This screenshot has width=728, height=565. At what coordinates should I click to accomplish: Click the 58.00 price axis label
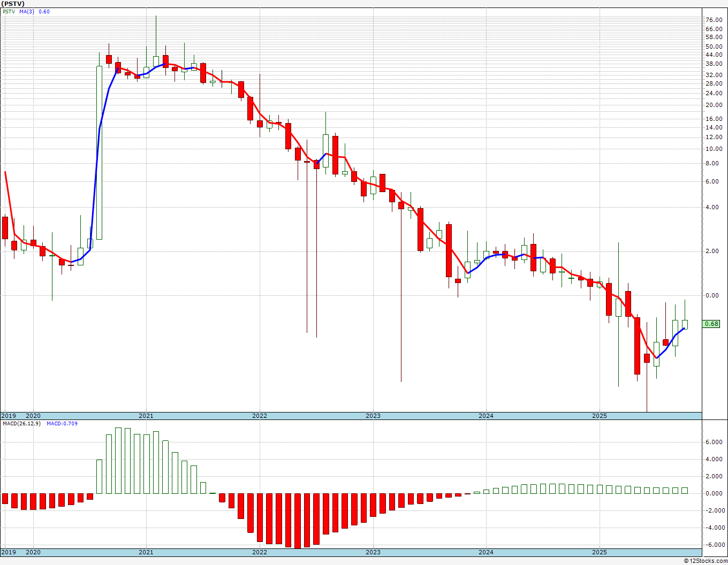(715, 37)
